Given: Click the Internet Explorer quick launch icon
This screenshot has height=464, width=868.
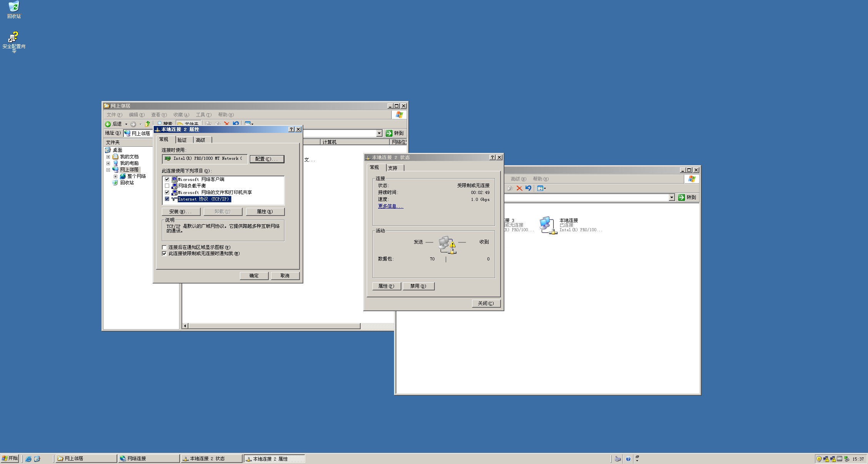Looking at the screenshot, I should 28,459.
